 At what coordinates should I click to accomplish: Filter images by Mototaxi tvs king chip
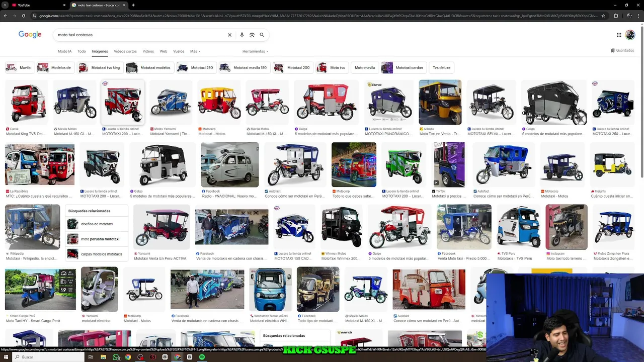(x=100, y=67)
